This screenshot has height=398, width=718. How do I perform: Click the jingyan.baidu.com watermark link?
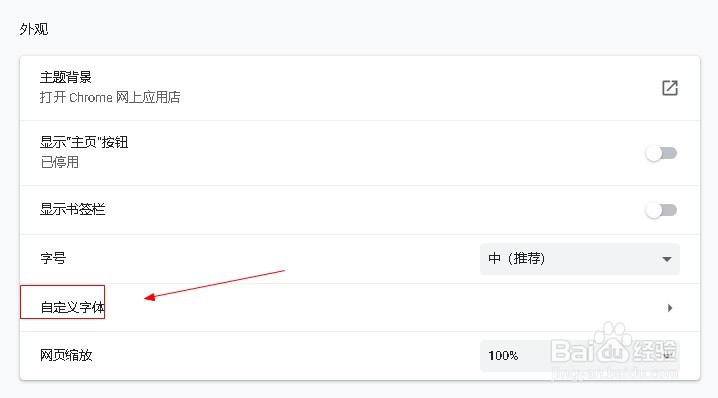pyautogui.click(x=615, y=373)
